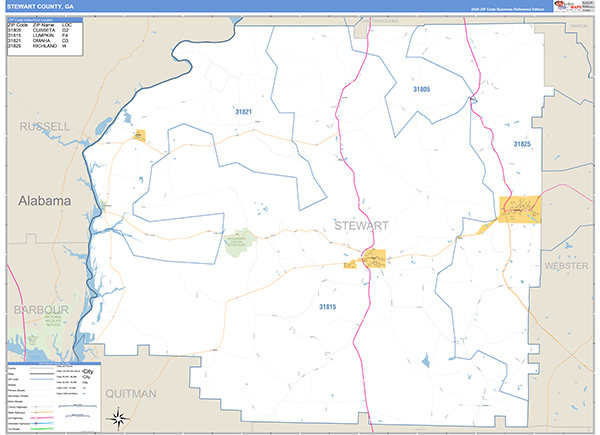This screenshot has width=600, height=435.
Task: Click the US Highways pink legend swatch
Action: 41,418
